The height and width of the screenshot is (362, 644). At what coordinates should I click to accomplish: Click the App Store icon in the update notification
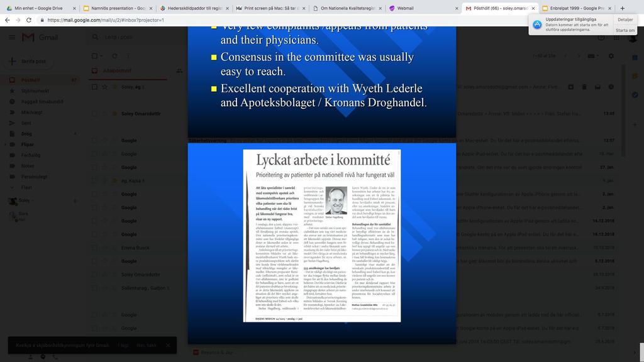[x=537, y=25]
